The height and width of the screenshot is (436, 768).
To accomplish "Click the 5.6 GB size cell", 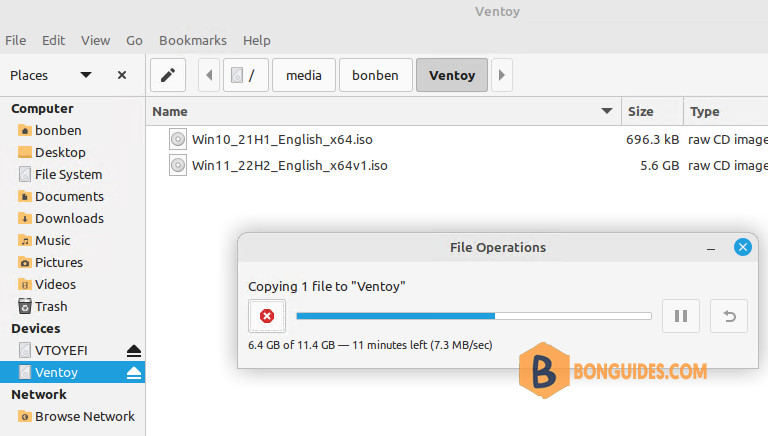I will 659,166.
